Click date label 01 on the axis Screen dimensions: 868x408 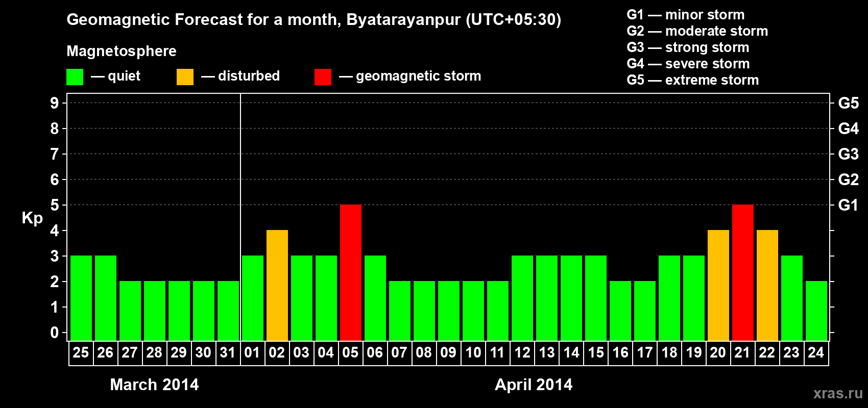(252, 352)
